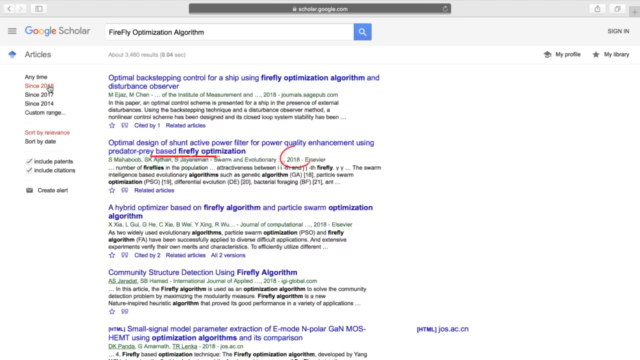
Task: Open the 'Custom range...' option
Action: coord(45,113)
